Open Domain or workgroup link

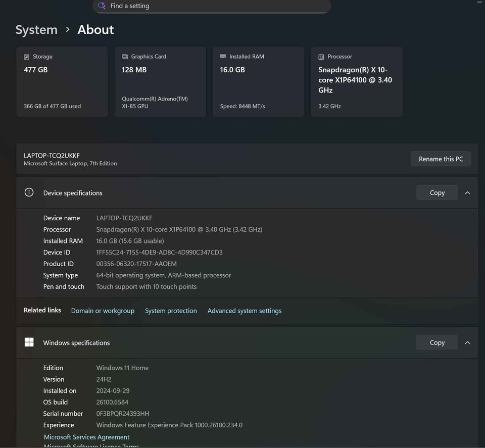point(103,311)
